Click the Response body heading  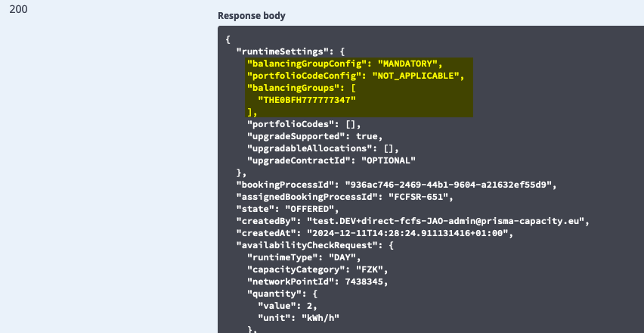251,15
